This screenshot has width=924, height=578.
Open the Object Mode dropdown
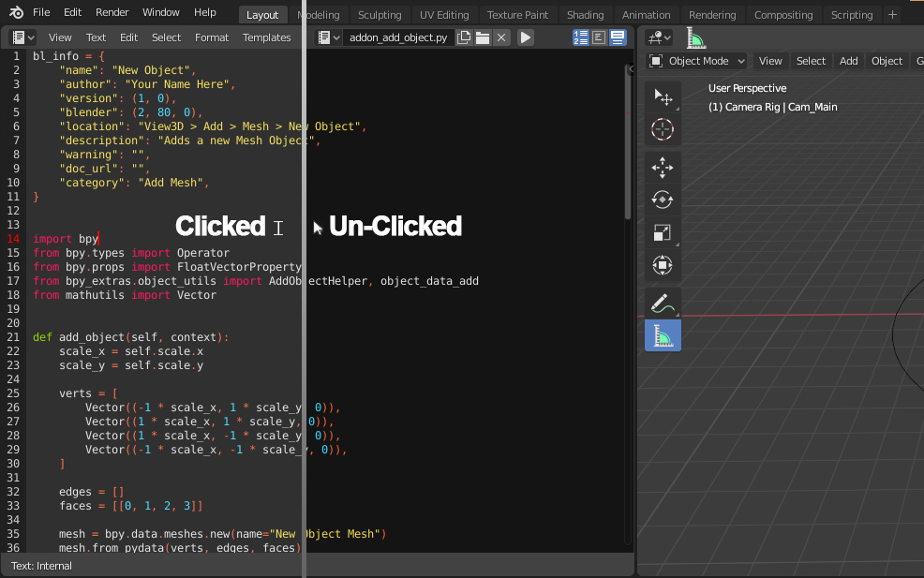[697, 61]
